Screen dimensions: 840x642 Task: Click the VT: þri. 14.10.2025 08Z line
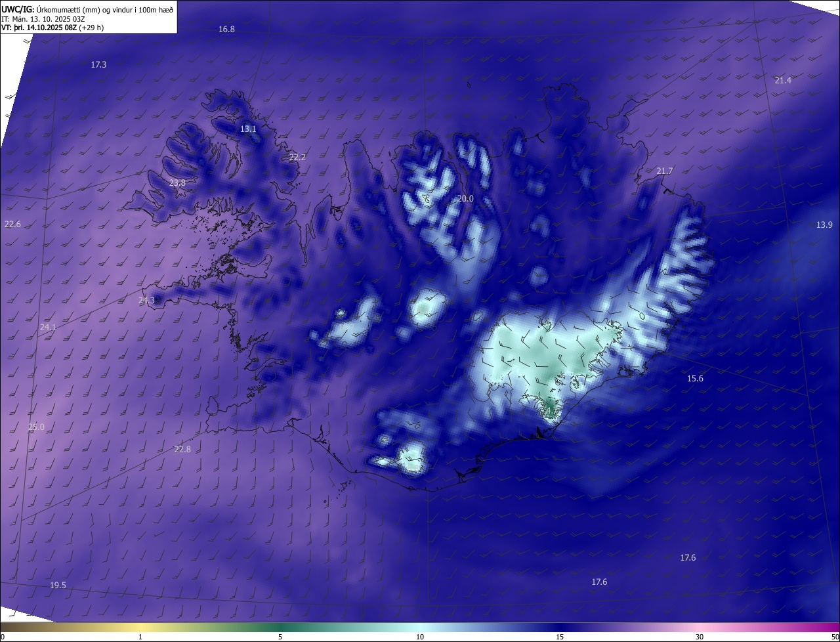(52, 28)
